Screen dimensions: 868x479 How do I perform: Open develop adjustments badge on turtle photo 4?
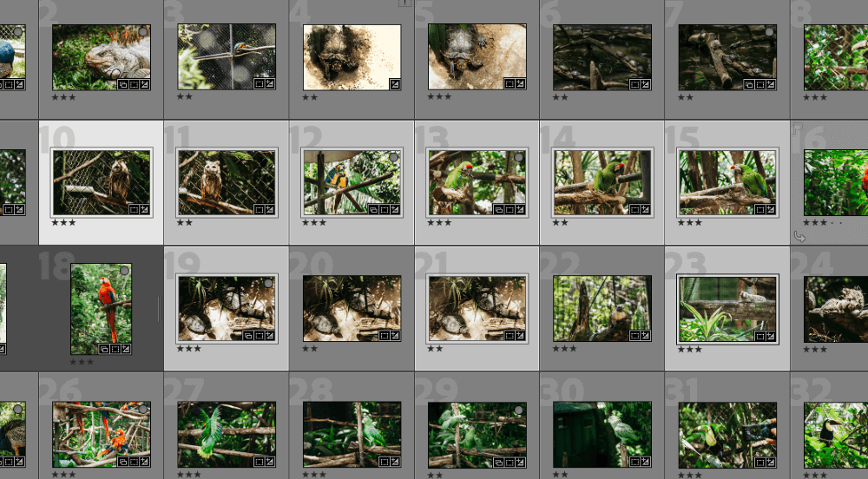tap(395, 84)
